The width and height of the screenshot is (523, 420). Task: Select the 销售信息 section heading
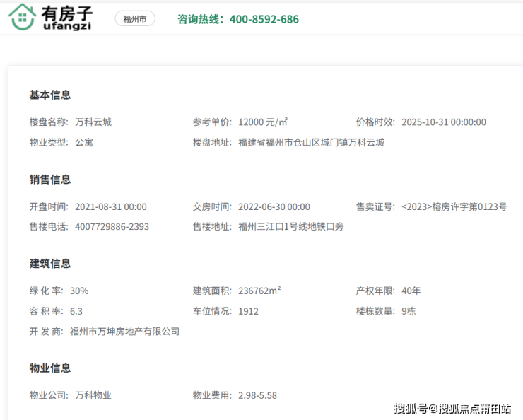click(x=49, y=180)
